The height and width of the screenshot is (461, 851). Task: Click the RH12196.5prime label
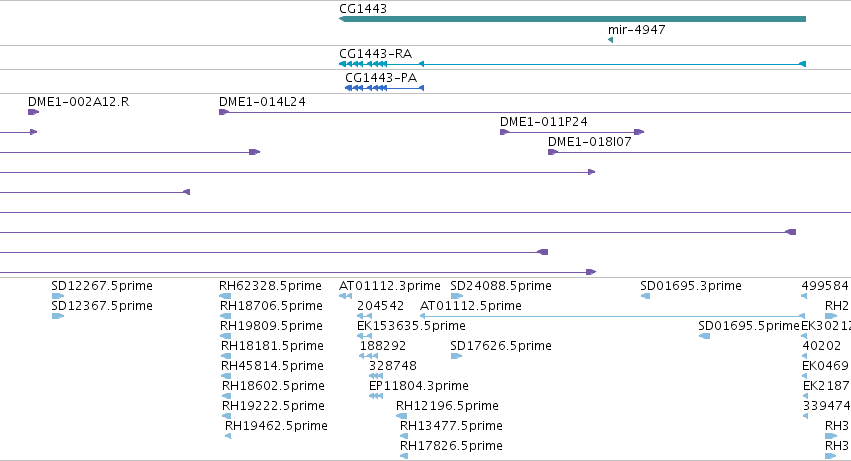click(x=447, y=406)
